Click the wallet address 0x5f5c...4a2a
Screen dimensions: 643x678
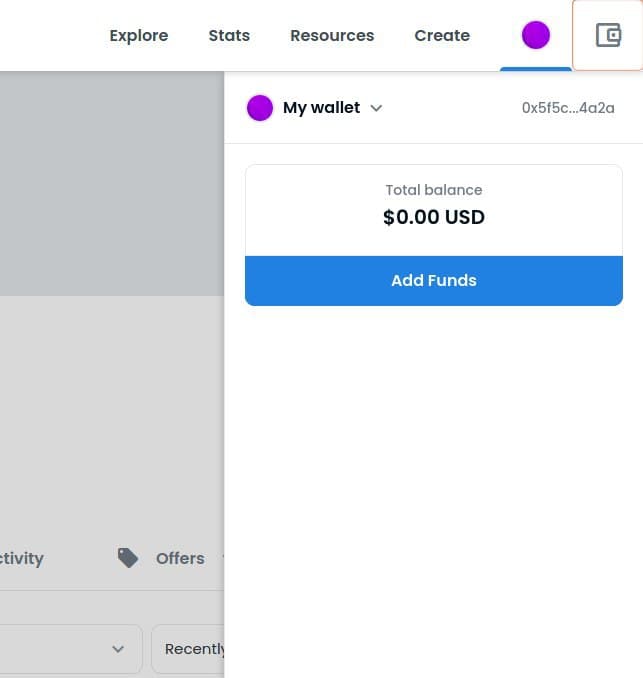[x=568, y=108]
